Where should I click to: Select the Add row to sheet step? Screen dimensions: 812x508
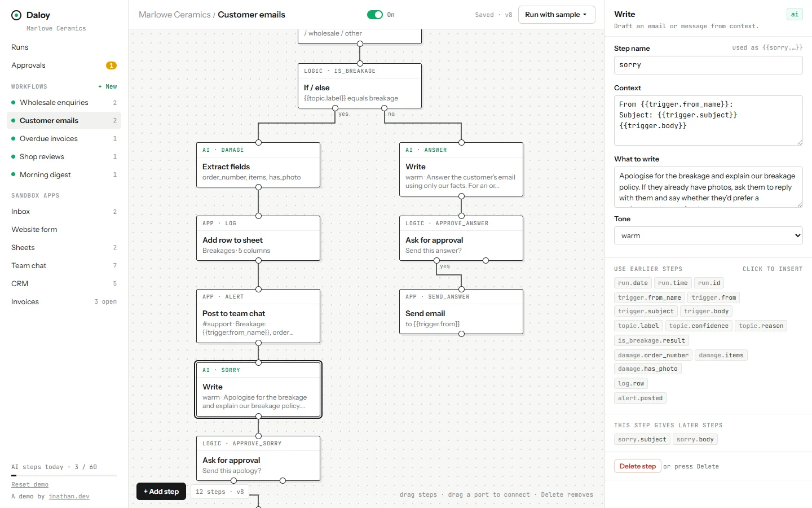click(x=258, y=238)
